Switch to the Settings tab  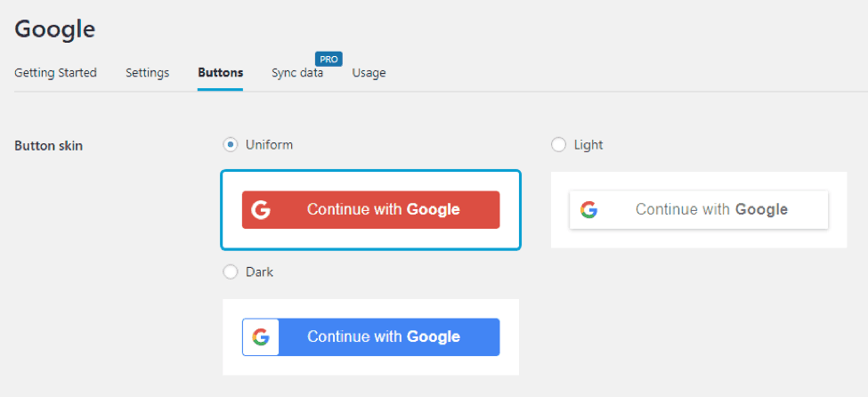[x=147, y=72]
